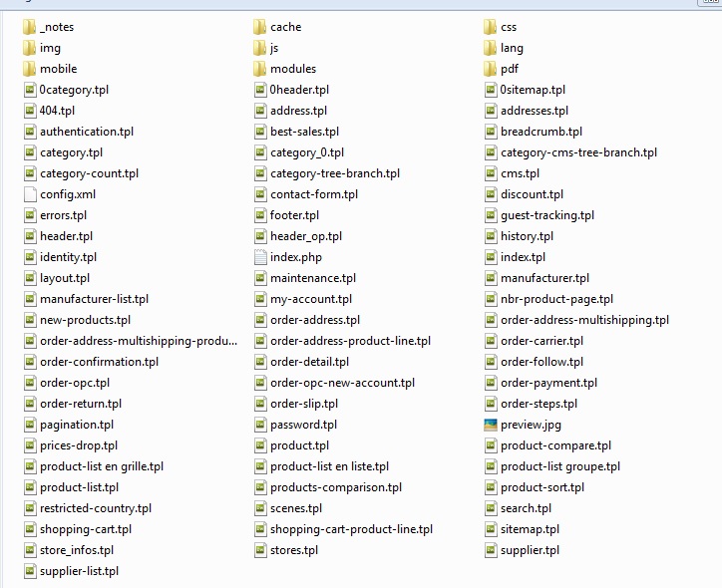Image resolution: width=722 pixels, height=588 pixels.
Task: Click the file name authentication.tpl
Action: coord(87,132)
